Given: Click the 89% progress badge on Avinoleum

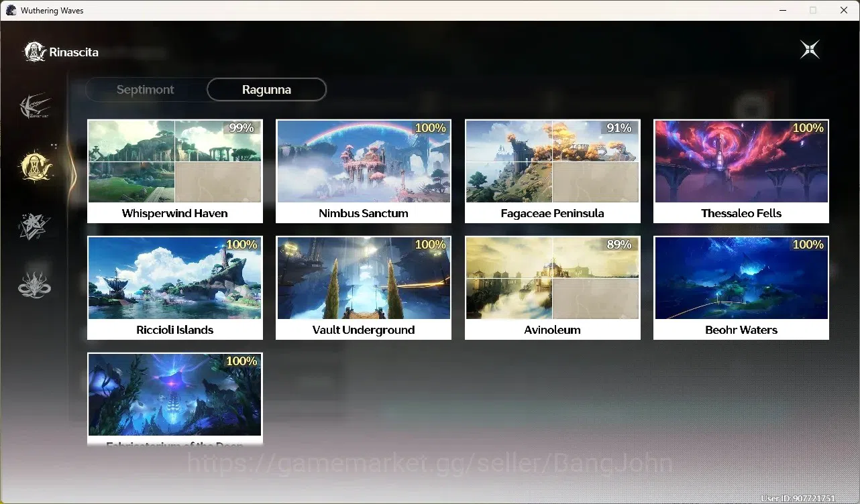Looking at the screenshot, I should 619,245.
